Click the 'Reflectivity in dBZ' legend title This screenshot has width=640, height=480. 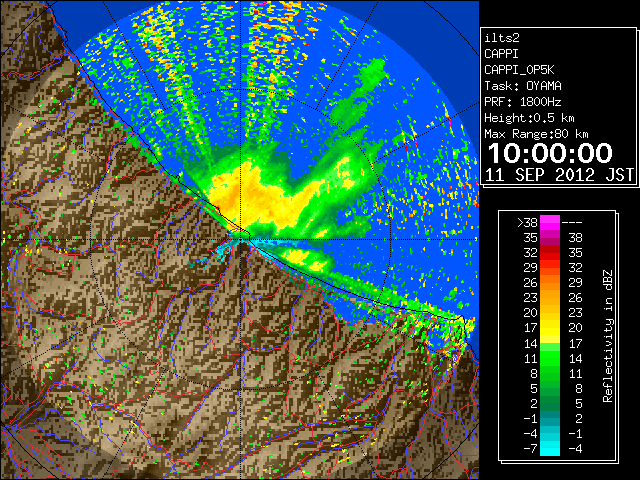(x=608, y=336)
